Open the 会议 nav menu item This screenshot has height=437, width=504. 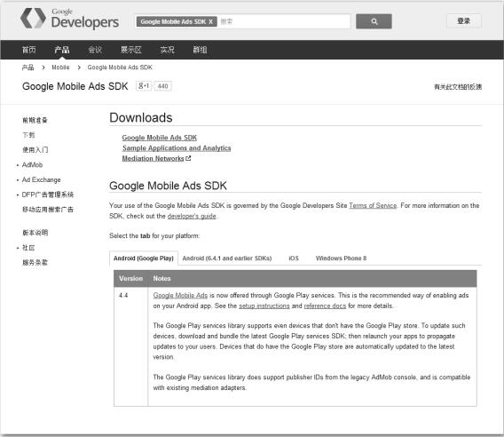95,50
